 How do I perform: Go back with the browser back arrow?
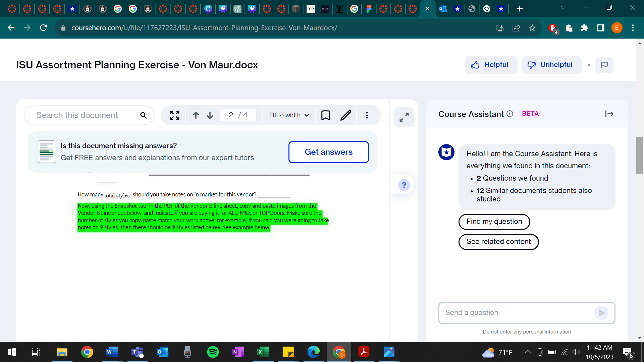point(11,28)
